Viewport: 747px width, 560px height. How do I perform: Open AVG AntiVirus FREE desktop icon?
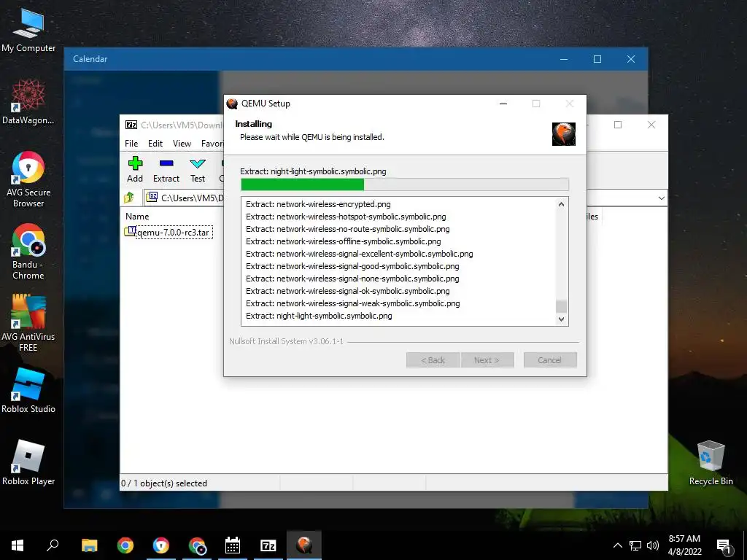(28, 324)
